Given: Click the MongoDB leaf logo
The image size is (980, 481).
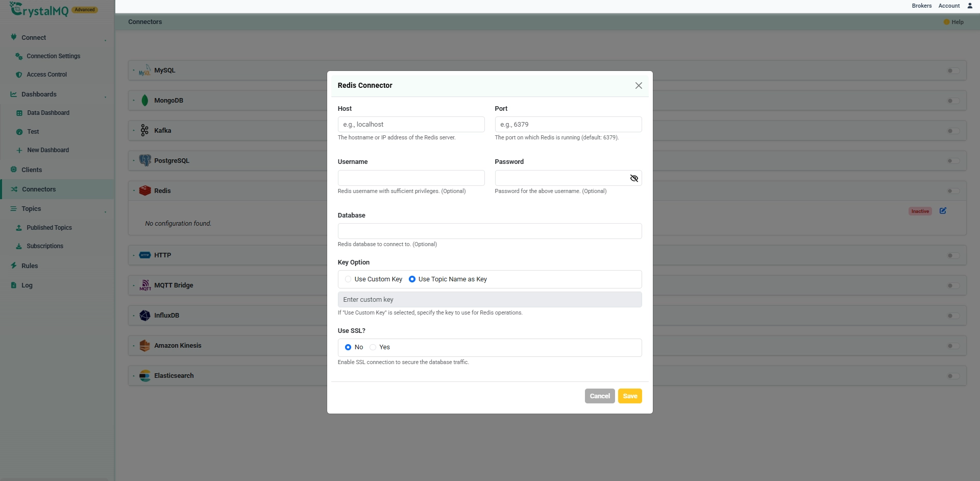Looking at the screenshot, I should click(x=145, y=101).
